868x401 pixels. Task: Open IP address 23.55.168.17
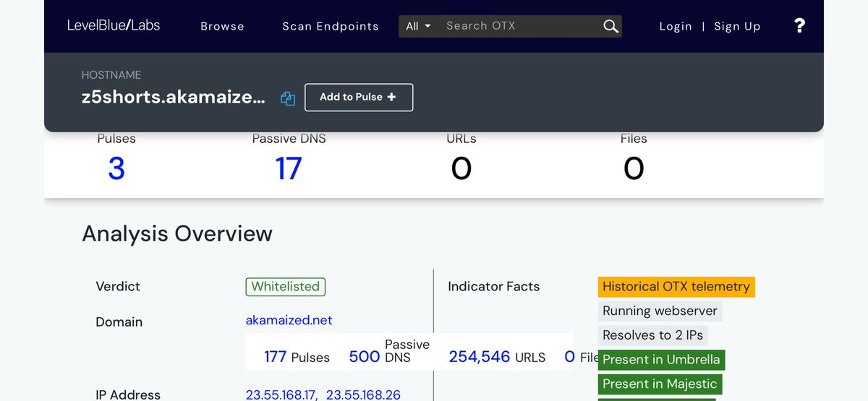(x=281, y=394)
